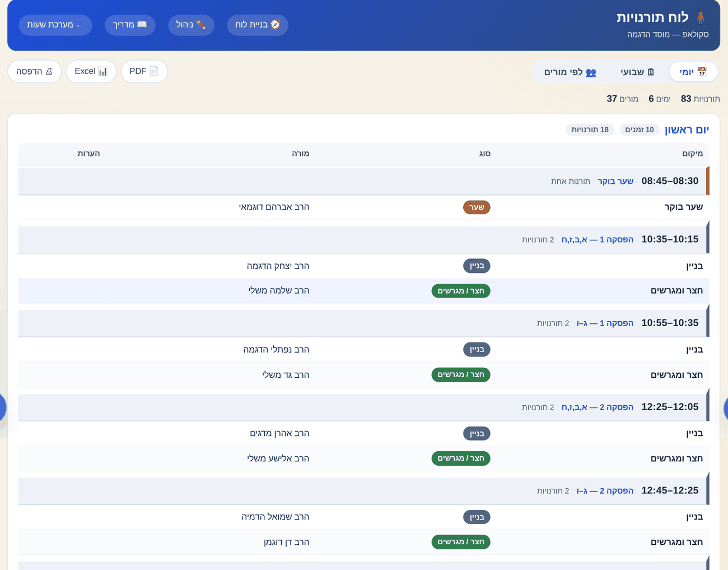Open the "בניית לוח" compass button

(x=258, y=25)
